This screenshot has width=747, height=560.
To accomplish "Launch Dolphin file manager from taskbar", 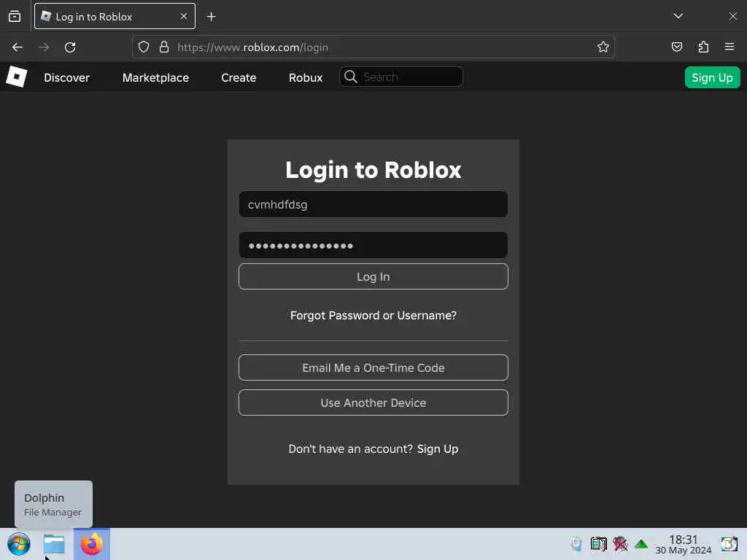I will 54,544.
